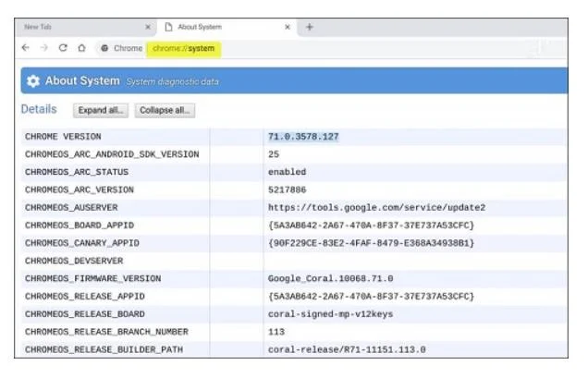The image size is (588, 378).
Task: Click CHROMEOS_ARC_ANDROID_SDK_VERSION label
Action: [x=112, y=154]
